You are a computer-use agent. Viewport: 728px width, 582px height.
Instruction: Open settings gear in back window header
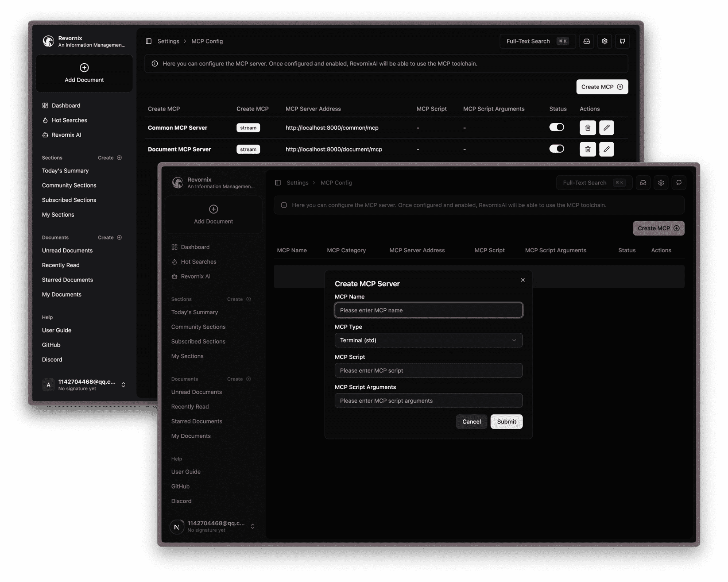pos(605,41)
